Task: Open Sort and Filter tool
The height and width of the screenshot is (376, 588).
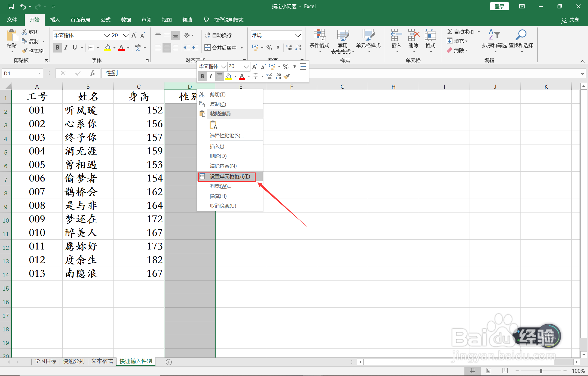Action: [x=494, y=35]
